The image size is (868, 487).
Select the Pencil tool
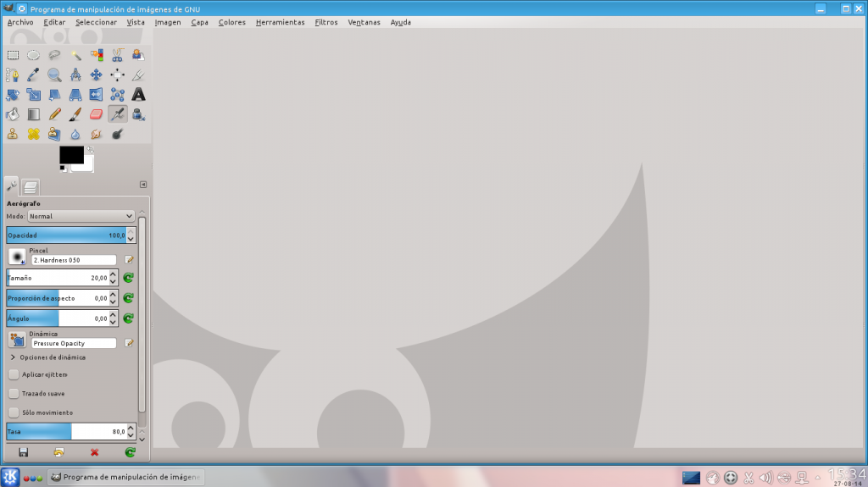tap(54, 114)
